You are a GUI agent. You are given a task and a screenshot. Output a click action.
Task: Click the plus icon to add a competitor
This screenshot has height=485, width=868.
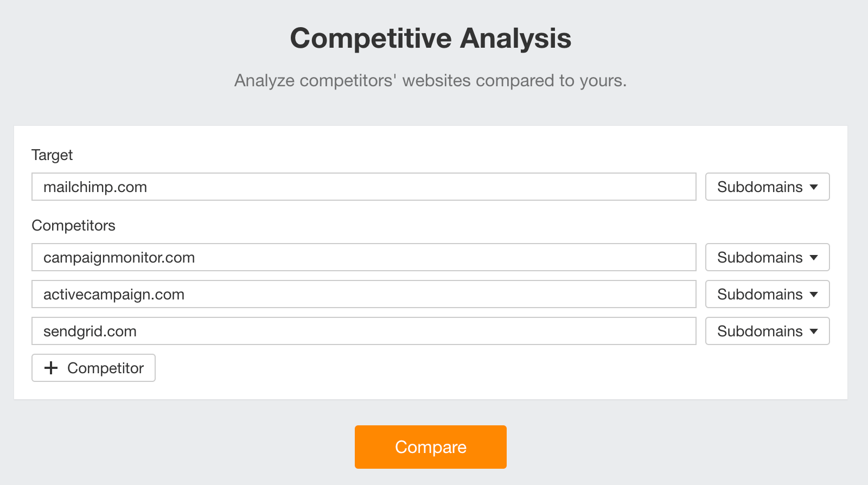pyautogui.click(x=51, y=368)
